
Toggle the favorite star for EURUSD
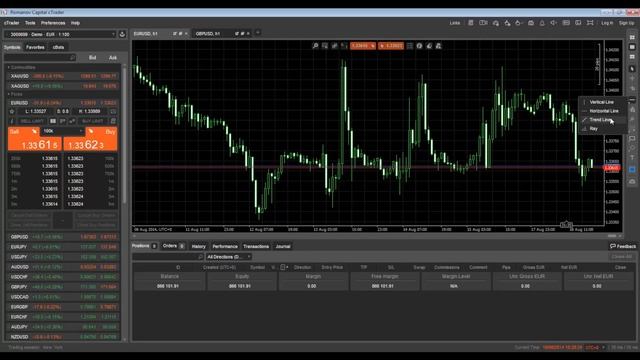coord(12,111)
